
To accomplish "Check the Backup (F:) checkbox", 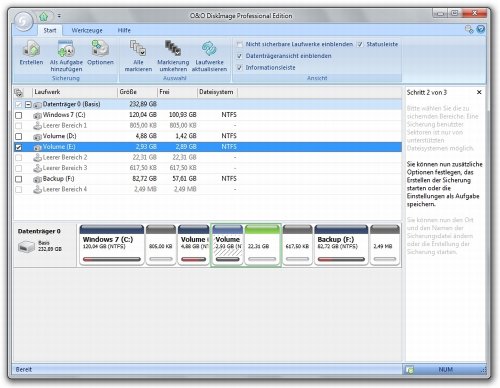I will tap(19, 179).
